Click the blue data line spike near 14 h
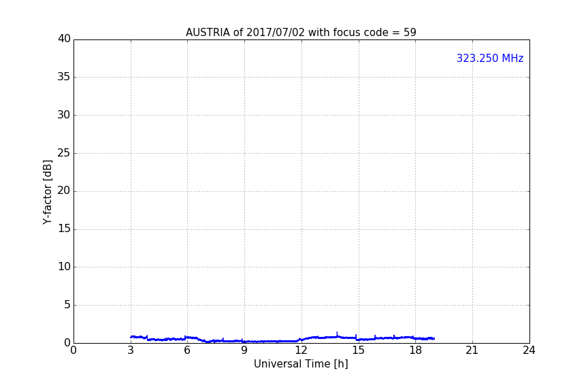 click(x=337, y=334)
